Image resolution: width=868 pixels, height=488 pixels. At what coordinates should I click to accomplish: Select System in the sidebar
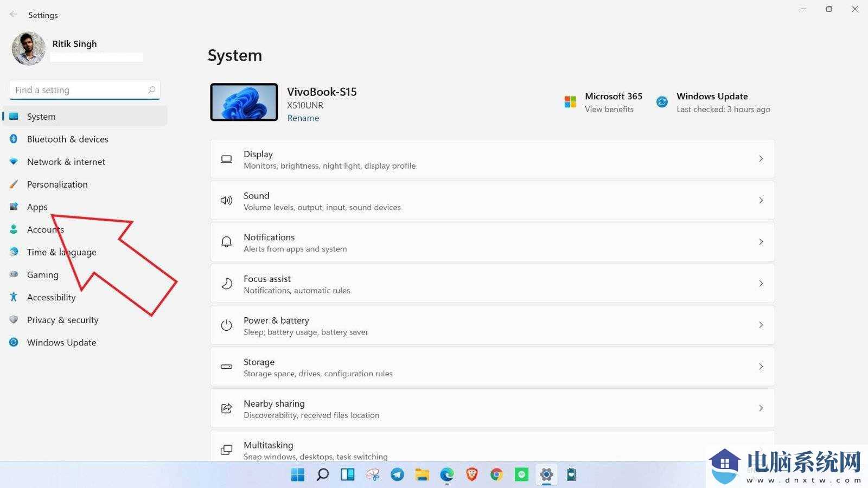[x=85, y=117]
